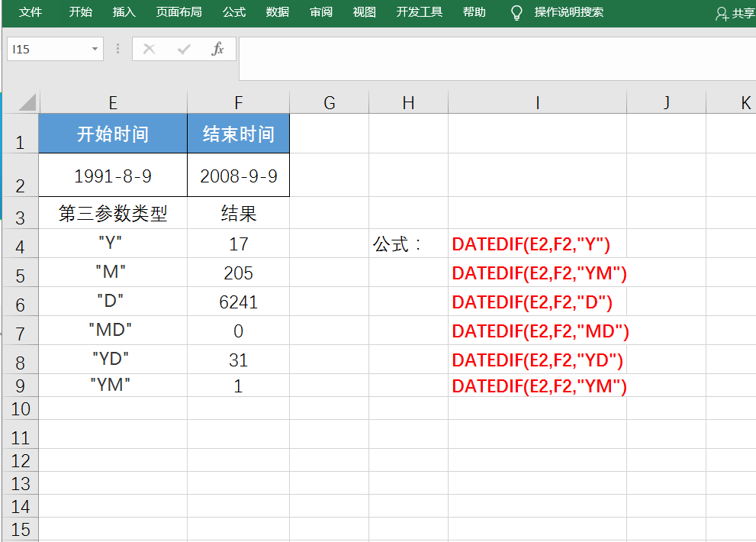Select the DATEDIF(E2,F2,"Y") formula cell
Image resolution: width=756 pixels, height=542 pixels.
(x=538, y=244)
